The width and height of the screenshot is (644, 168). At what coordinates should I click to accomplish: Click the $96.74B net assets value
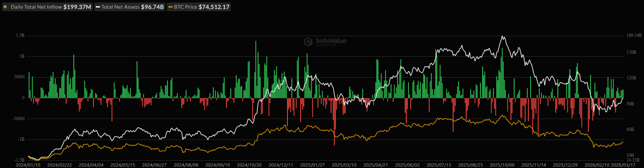click(152, 7)
